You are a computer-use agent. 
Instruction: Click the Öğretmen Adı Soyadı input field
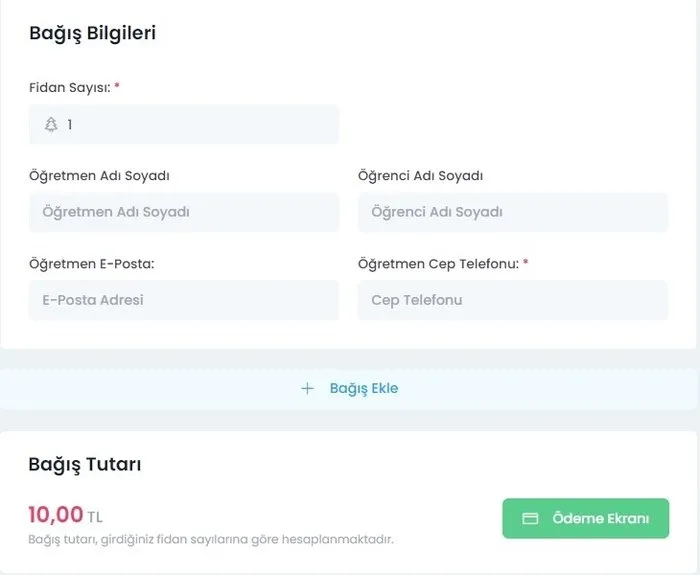(184, 212)
